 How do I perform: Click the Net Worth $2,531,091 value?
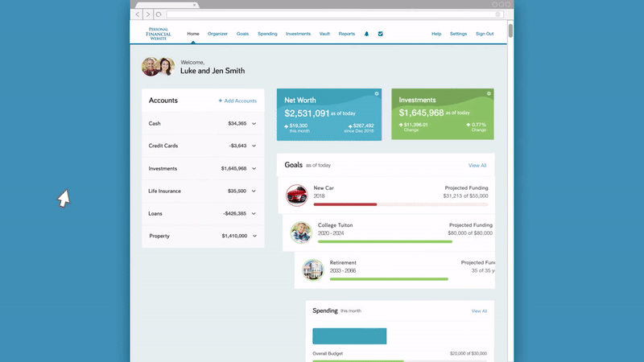[x=307, y=113]
